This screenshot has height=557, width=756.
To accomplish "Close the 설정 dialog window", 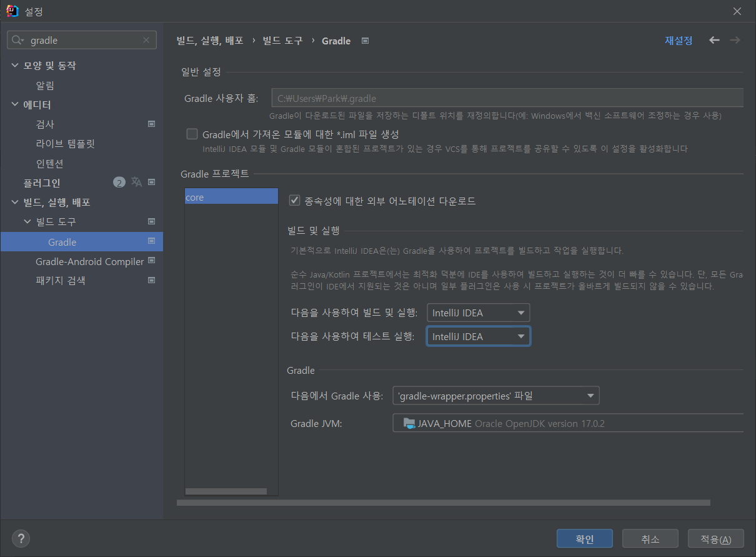I will point(737,11).
